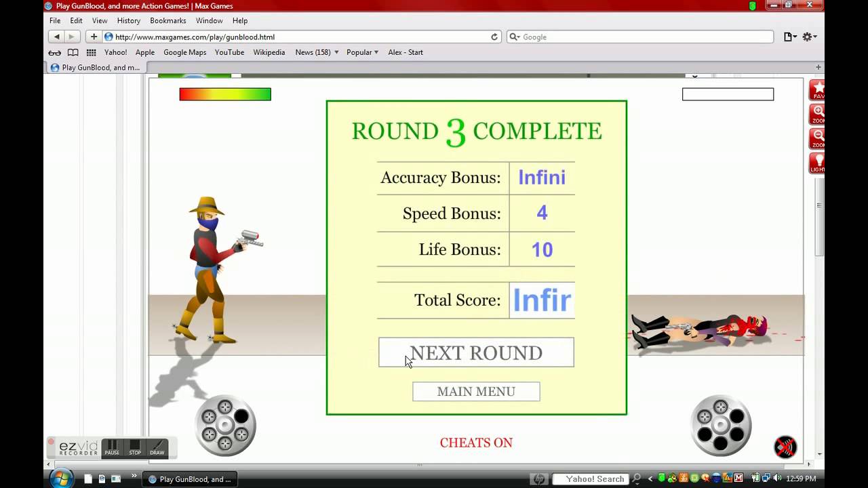Expand the Popular bookmarks folder
Screen dimensions: 868x488
coord(362,52)
